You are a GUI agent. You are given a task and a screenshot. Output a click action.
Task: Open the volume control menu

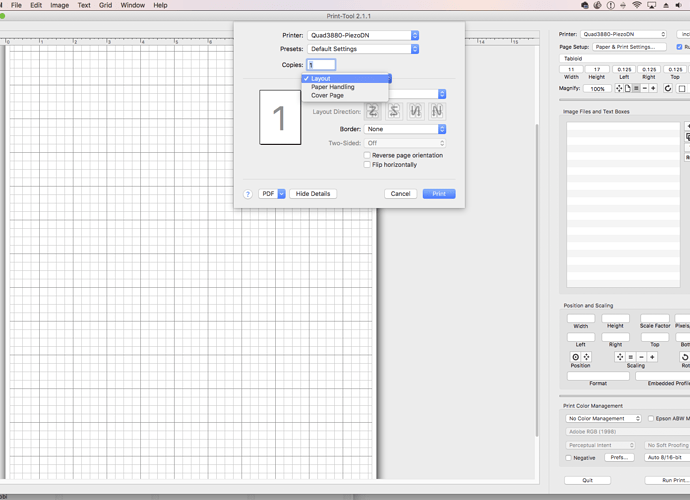pos(679,5)
